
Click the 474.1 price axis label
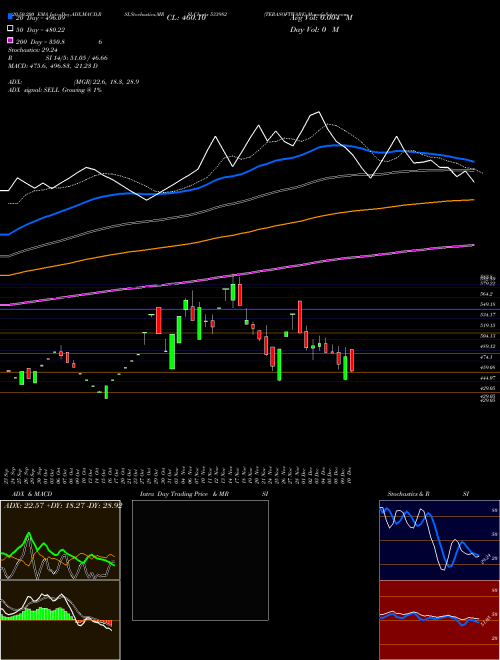[487, 357]
